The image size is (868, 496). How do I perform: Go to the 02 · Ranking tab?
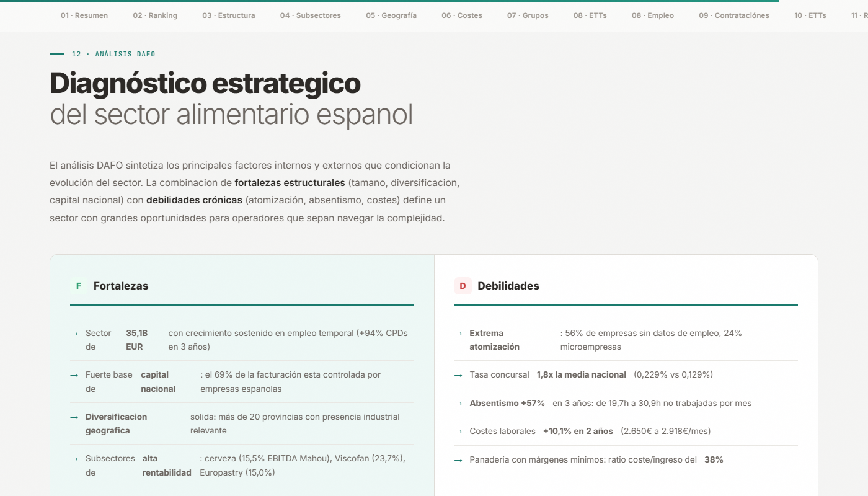[x=155, y=15]
